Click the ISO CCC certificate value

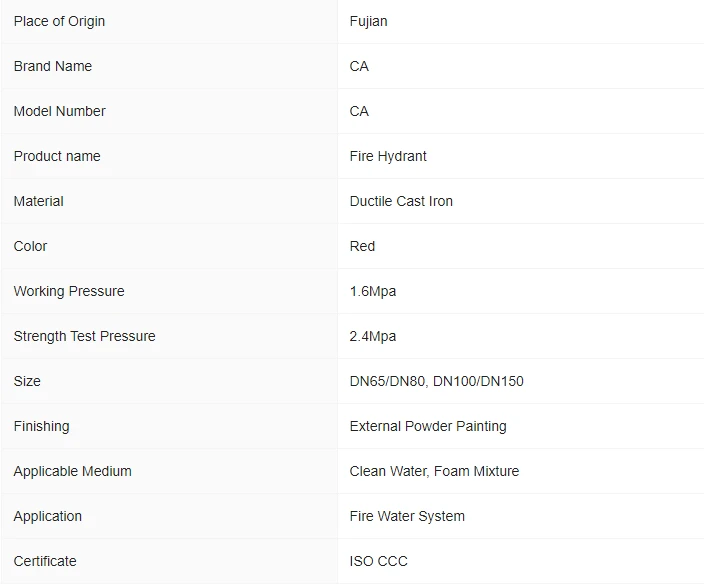(378, 561)
